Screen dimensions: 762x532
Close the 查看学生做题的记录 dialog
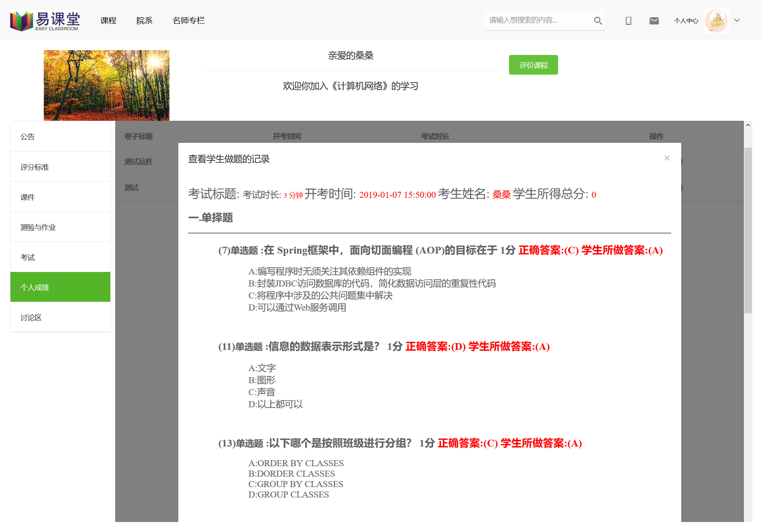point(667,158)
